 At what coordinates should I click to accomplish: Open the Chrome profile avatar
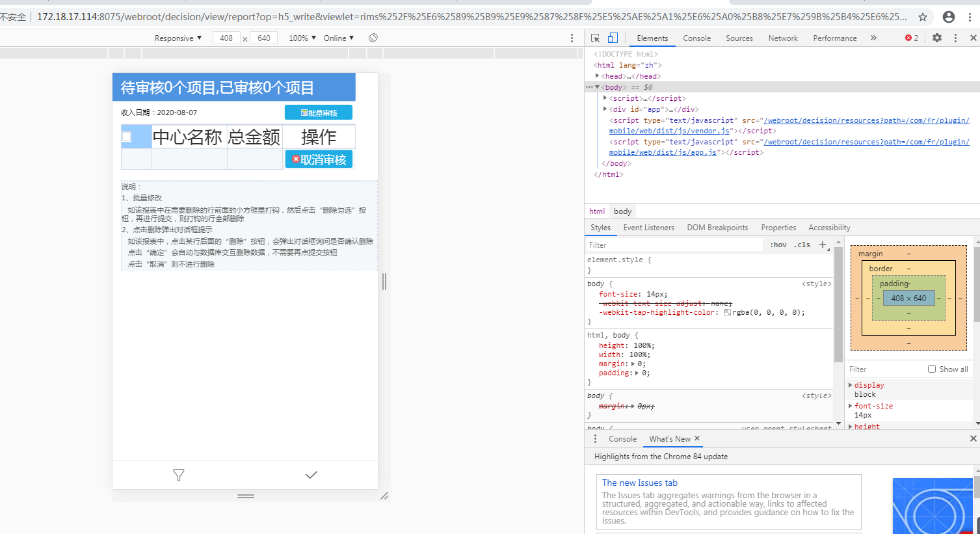949,17
